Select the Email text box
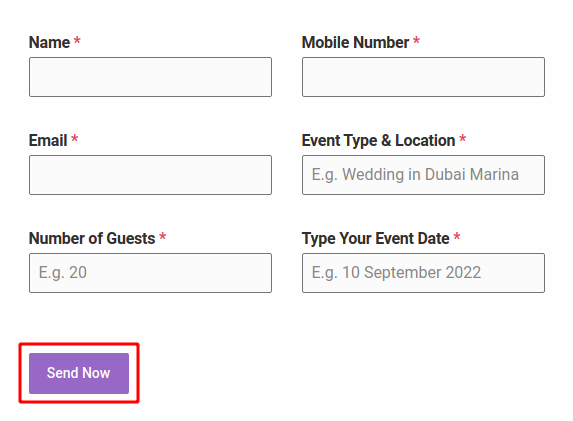This screenshot has width=573, height=421. coord(151,175)
